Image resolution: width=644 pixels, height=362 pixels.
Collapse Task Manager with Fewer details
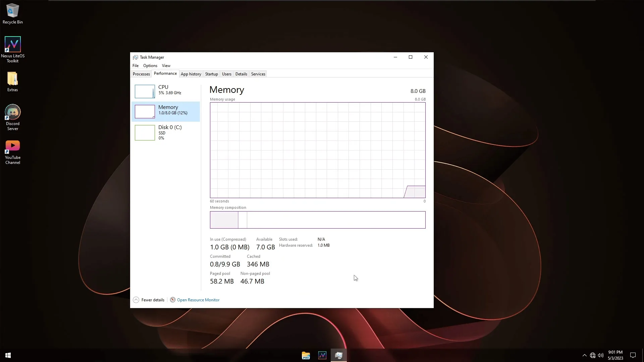149,300
